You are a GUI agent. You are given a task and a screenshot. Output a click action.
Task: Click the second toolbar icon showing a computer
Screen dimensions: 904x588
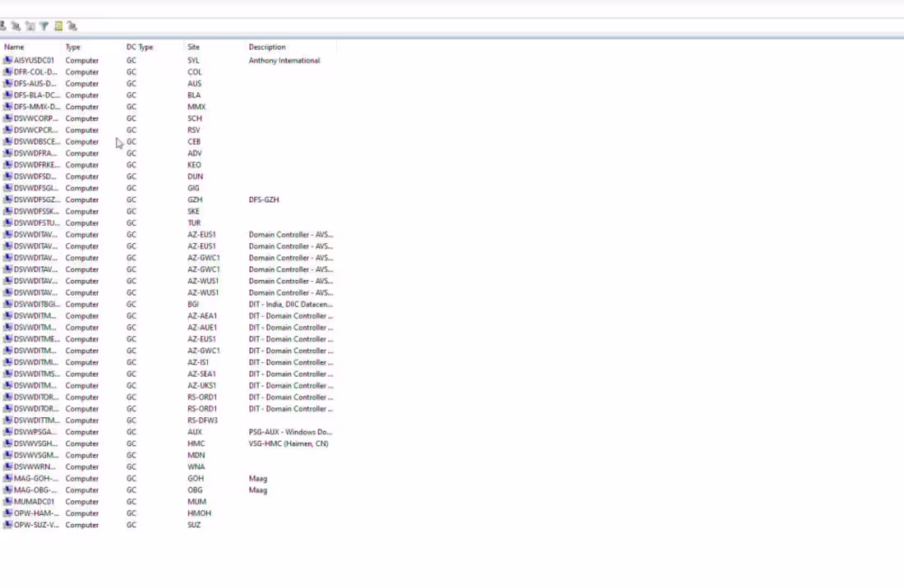click(14, 25)
